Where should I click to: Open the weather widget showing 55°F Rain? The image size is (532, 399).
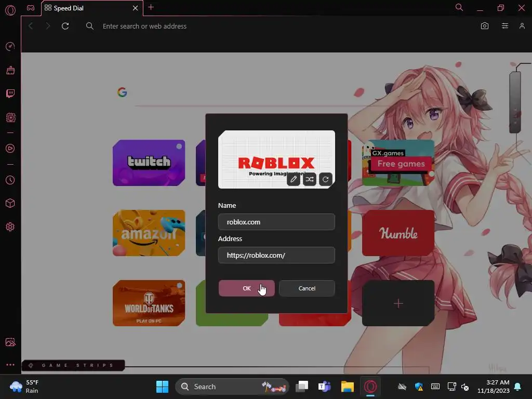[x=24, y=387]
